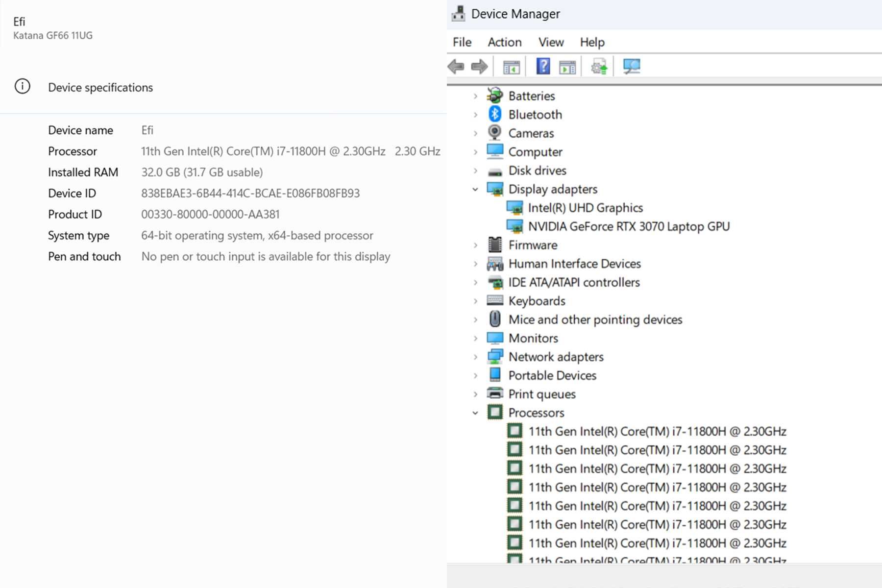
Task: Click the Installed RAM value 32.0 GB
Action: click(x=202, y=172)
